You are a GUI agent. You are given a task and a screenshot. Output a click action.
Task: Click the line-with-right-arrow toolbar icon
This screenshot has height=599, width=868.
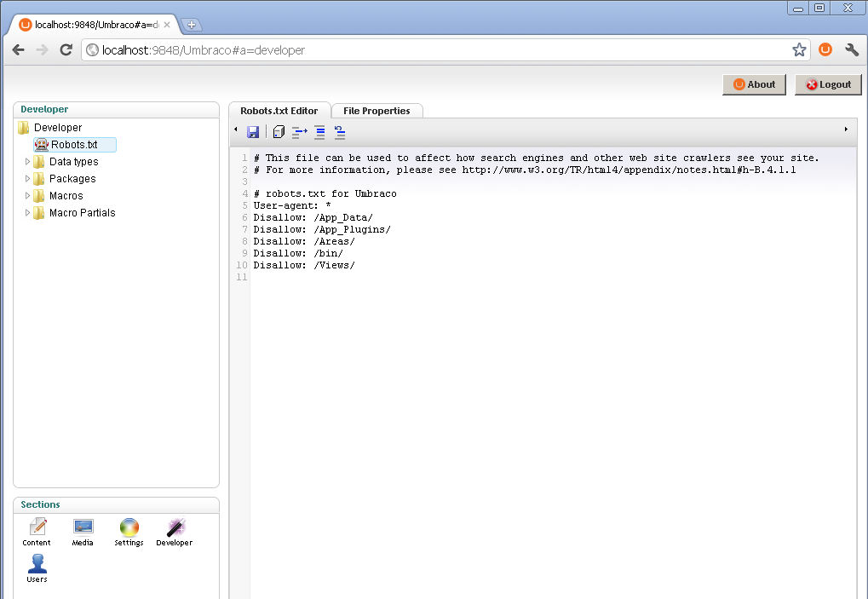click(299, 132)
